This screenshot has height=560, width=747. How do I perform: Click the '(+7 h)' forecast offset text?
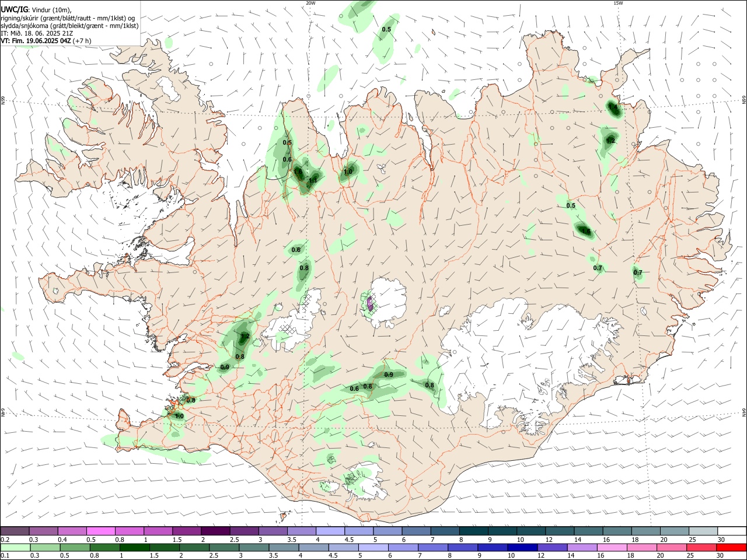tap(83, 41)
